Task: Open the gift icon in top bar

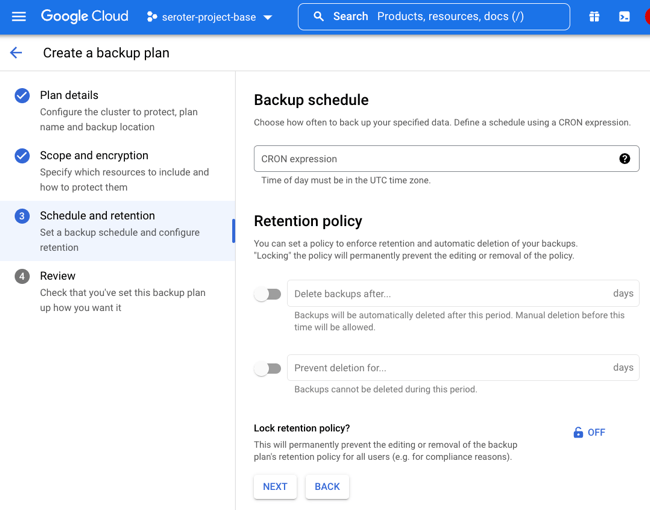Action: [x=594, y=17]
